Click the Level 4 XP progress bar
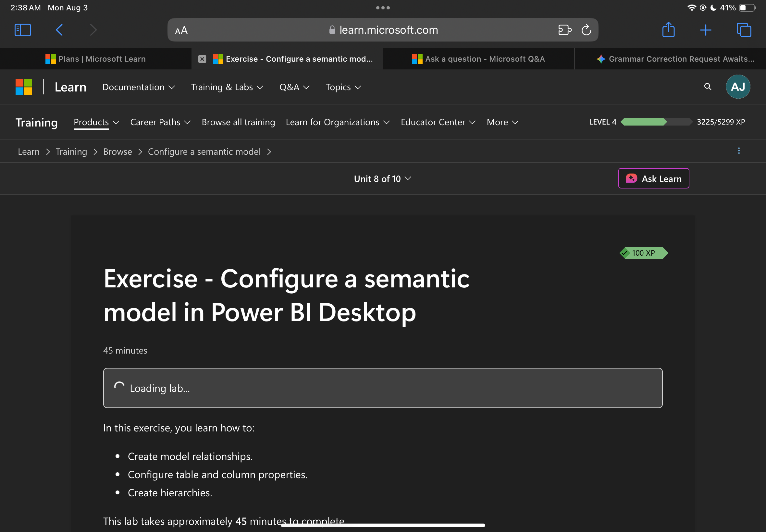The image size is (766, 532). click(x=656, y=122)
